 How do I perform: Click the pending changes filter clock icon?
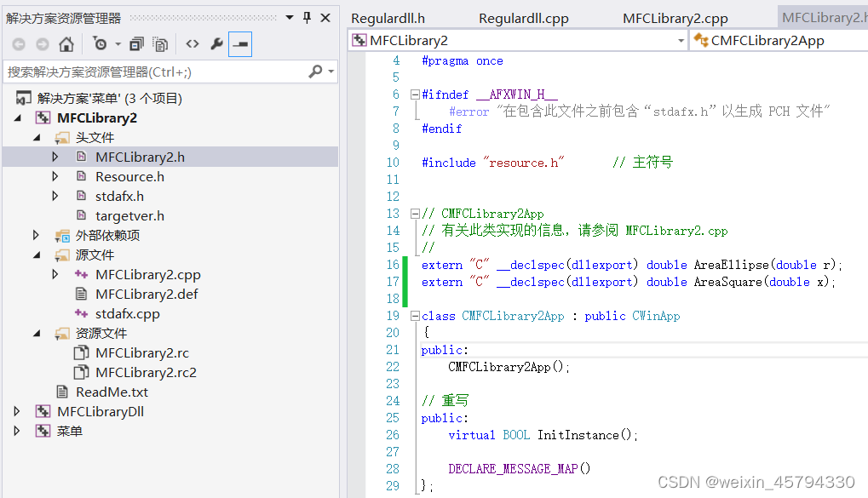click(x=100, y=43)
